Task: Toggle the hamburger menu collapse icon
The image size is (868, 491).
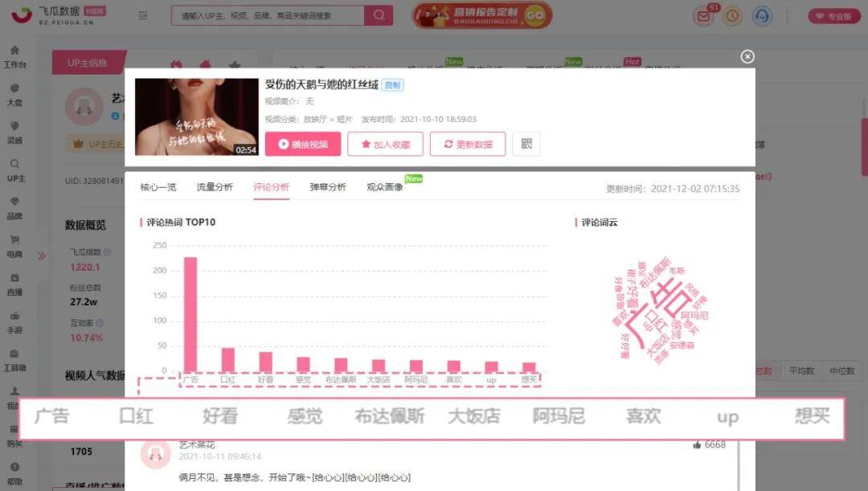Action: 143,15
